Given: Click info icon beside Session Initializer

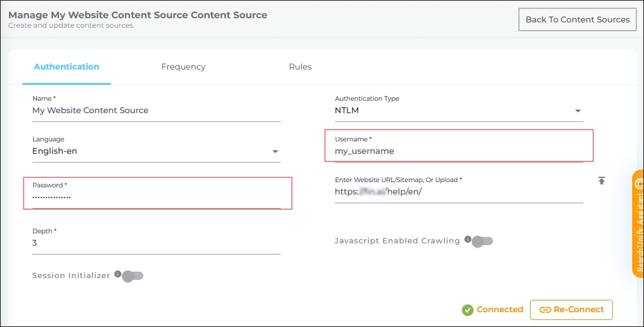Looking at the screenshot, I should (118, 274).
